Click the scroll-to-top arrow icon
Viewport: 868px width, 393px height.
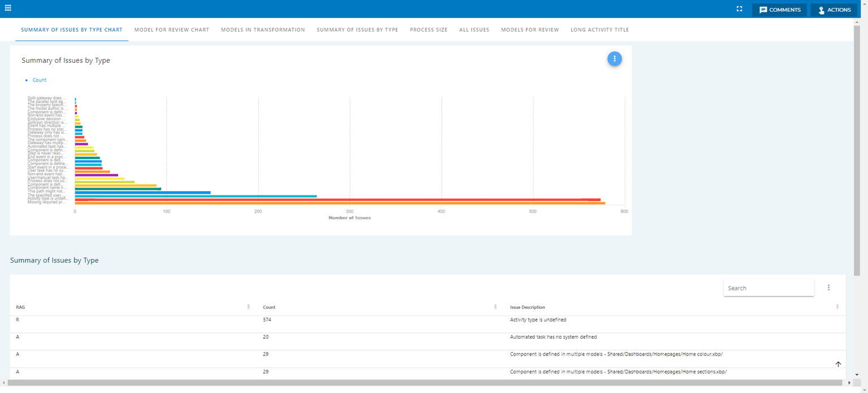coord(838,365)
